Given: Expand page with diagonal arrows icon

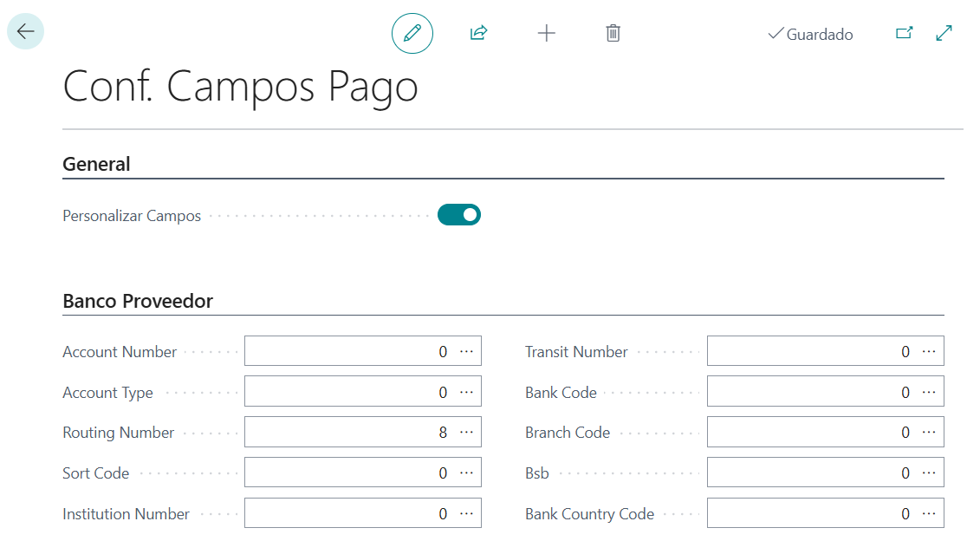Looking at the screenshot, I should click(944, 33).
